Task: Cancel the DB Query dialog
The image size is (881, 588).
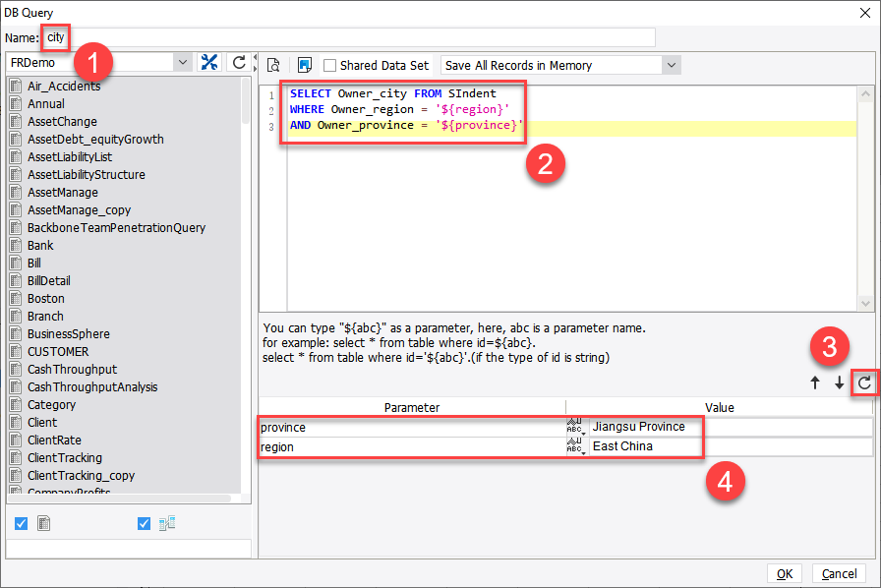Action: pos(838,573)
